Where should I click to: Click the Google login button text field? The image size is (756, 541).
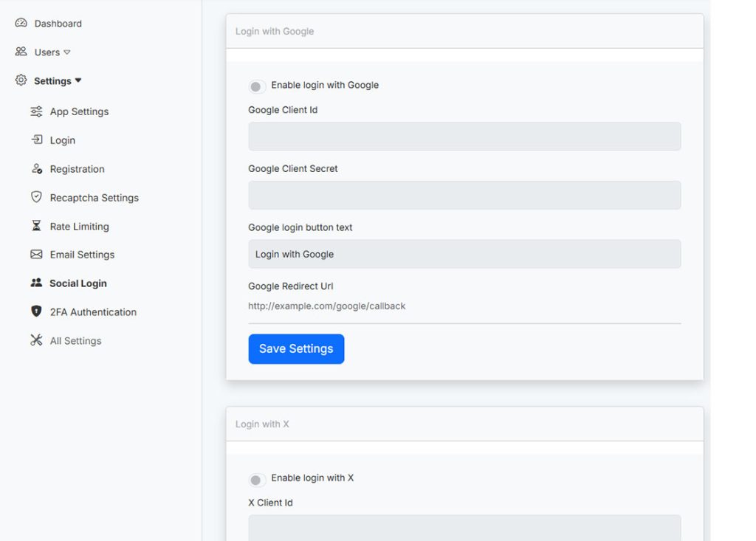[464, 254]
